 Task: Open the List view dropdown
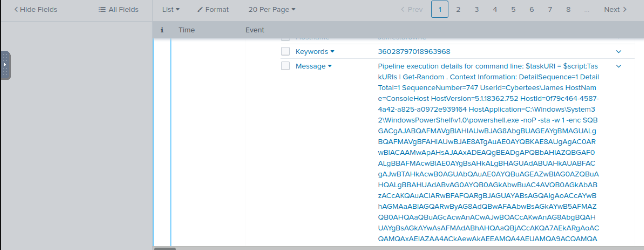click(x=171, y=10)
